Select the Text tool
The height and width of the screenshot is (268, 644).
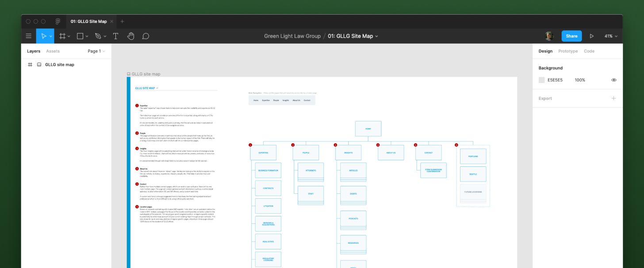point(116,36)
